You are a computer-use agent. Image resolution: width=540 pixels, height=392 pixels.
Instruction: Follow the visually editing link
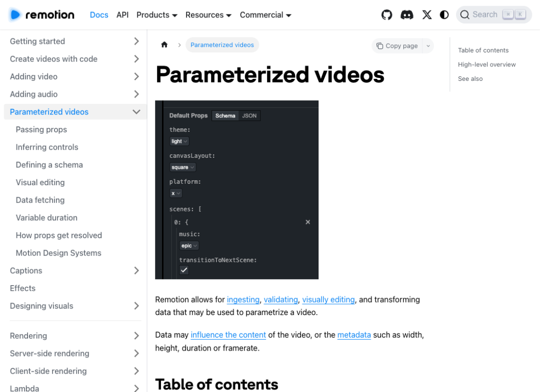(x=328, y=300)
